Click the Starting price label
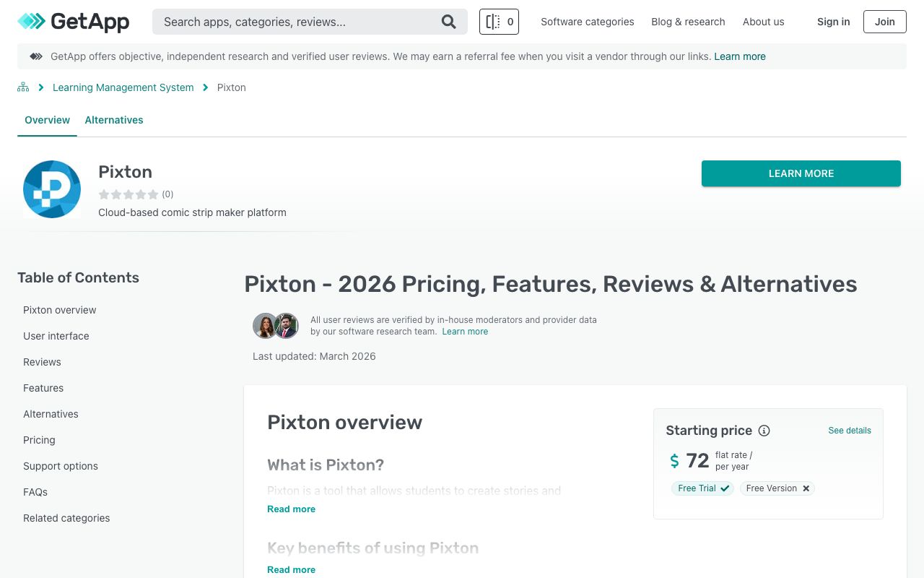924x578 pixels. [x=709, y=431]
